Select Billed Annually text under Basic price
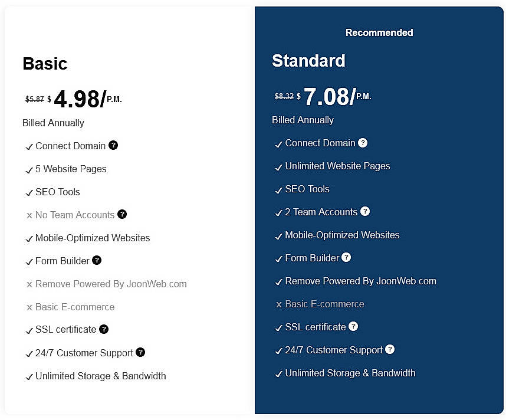The width and height of the screenshot is (506, 420). pyautogui.click(x=52, y=123)
